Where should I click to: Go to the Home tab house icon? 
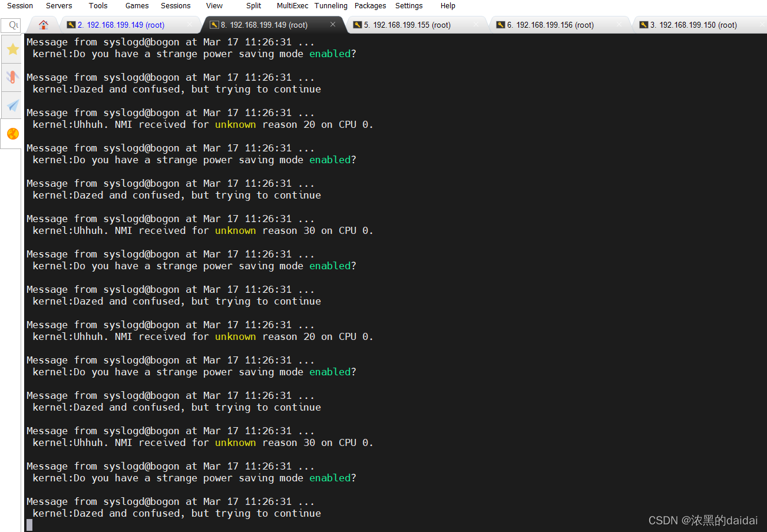43,25
